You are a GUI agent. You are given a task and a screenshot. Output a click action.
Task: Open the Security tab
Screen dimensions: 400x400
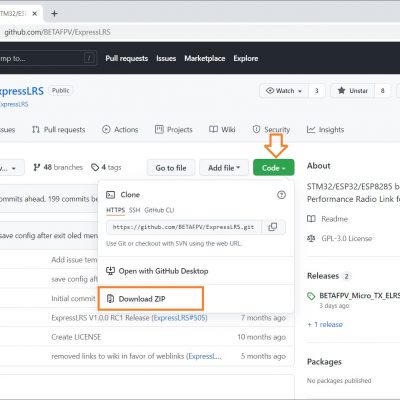(271, 130)
